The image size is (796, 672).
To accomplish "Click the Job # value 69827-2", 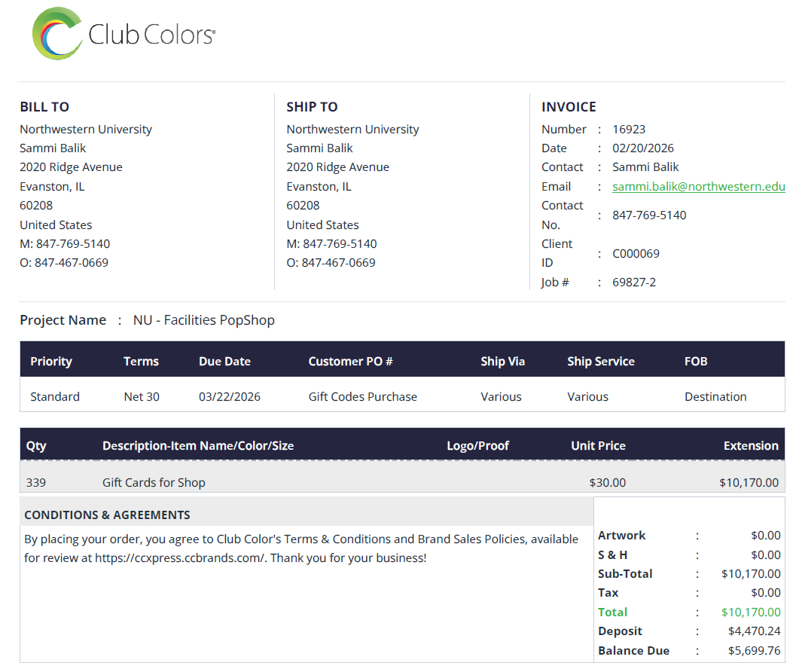I will click(x=633, y=283).
